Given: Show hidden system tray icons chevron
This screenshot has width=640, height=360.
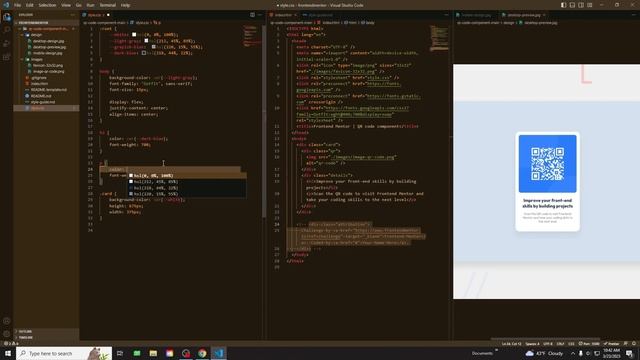Looking at the screenshot, I should click(573, 353).
